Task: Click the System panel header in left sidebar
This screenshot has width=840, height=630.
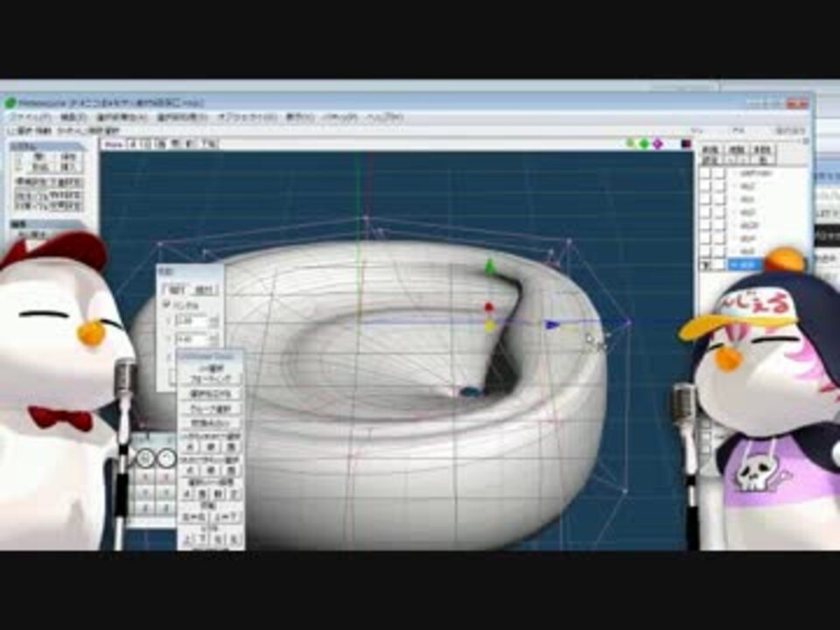Action: [x=48, y=146]
